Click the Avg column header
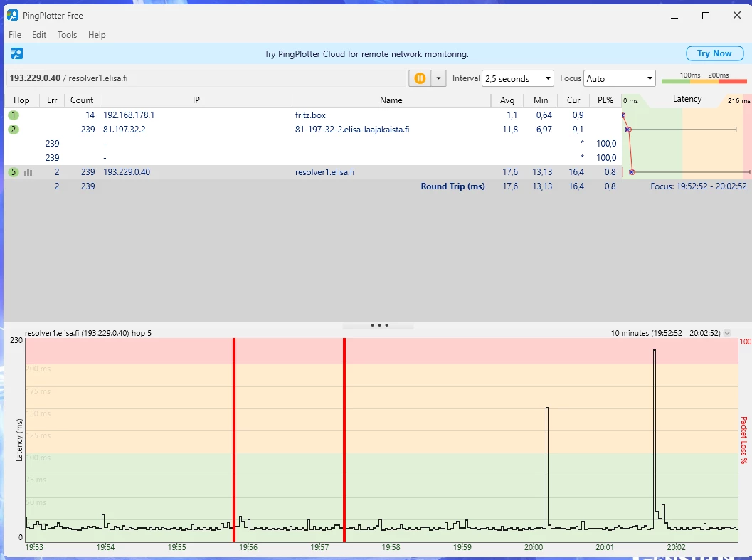The height and width of the screenshot is (560, 752). click(x=507, y=100)
